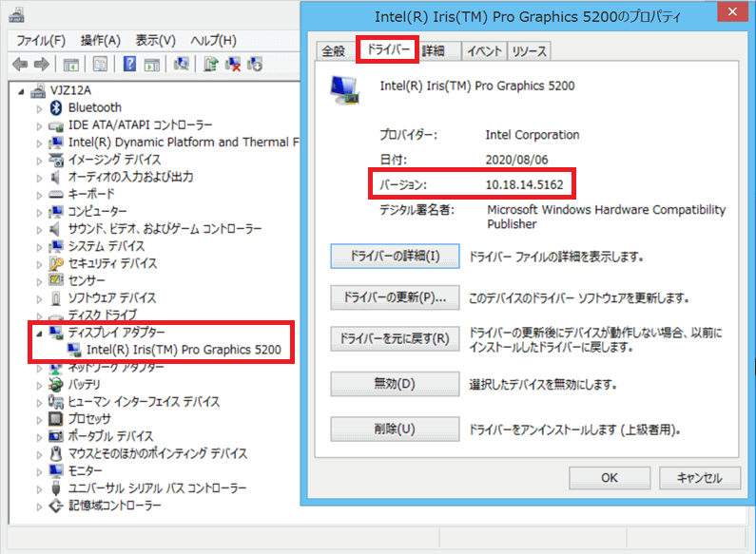Click the ソフトウェア デバイス icon
The height and width of the screenshot is (554, 756).
pyautogui.click(x=56, y=298)
